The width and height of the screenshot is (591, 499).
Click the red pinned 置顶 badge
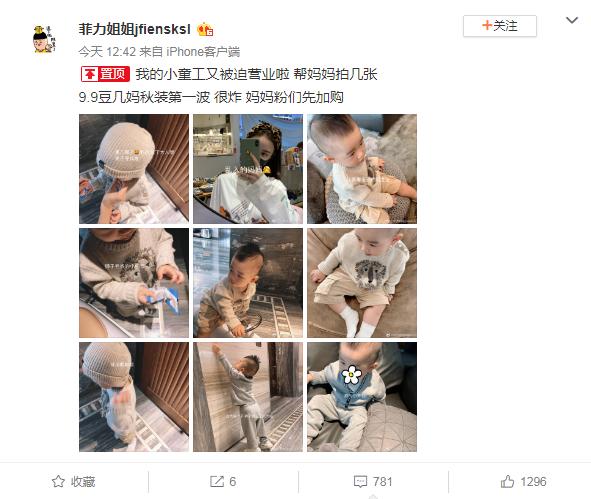click(x=105, y=74)
